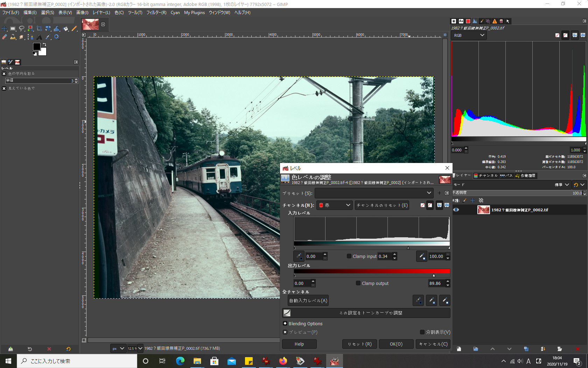
Task: Open the px unit dropdown in status bar
Action: (118, 348)
